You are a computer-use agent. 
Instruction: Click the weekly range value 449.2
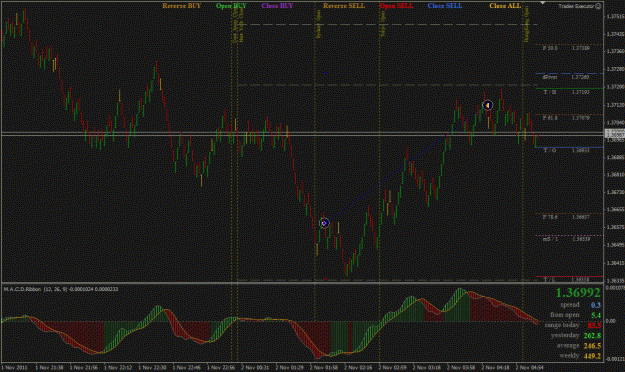click(x=592, y=356)
